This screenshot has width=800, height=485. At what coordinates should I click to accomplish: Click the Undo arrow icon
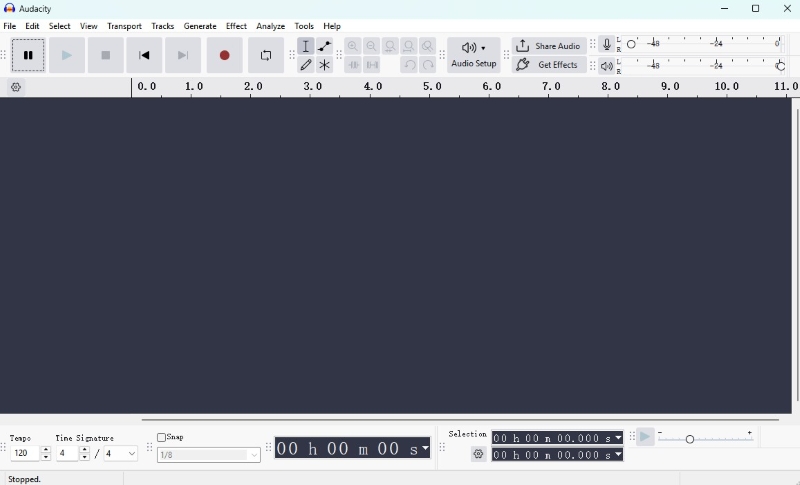point(409,65)
